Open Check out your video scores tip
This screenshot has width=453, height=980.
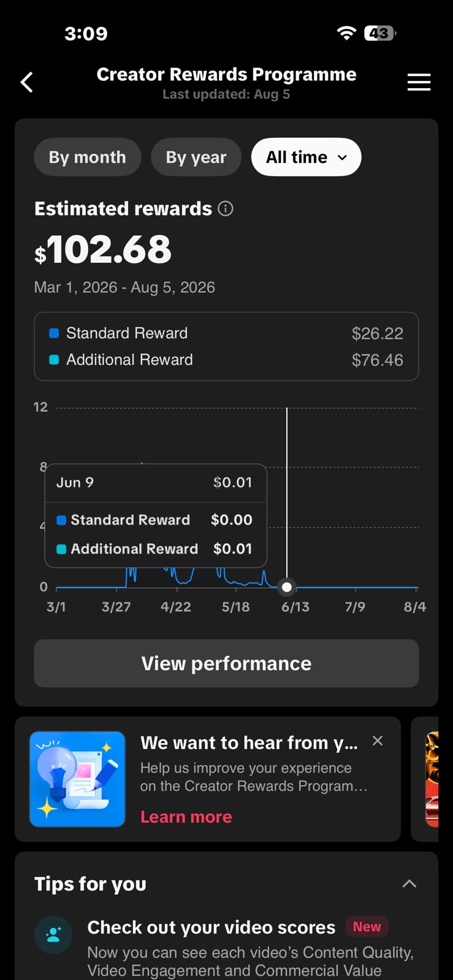point(211,927)
